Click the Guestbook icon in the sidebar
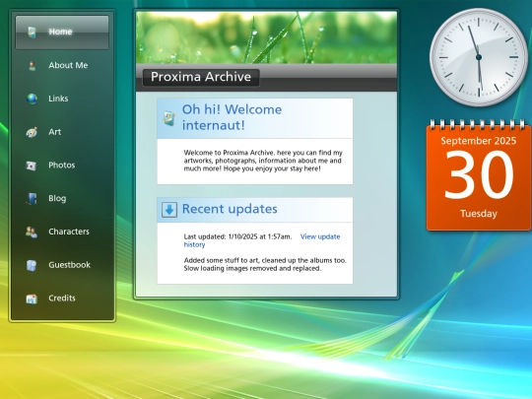Viewport: 532px width, 399px height. (32, 265)
